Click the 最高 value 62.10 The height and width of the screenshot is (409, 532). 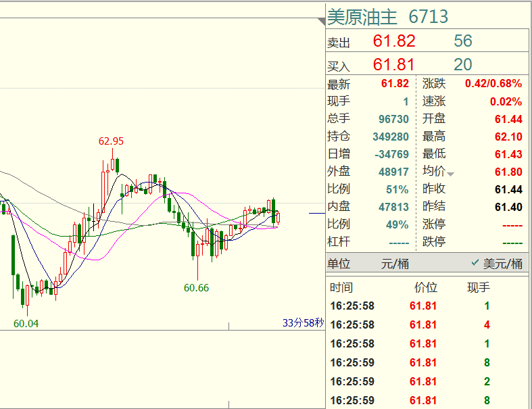[508, 137]
